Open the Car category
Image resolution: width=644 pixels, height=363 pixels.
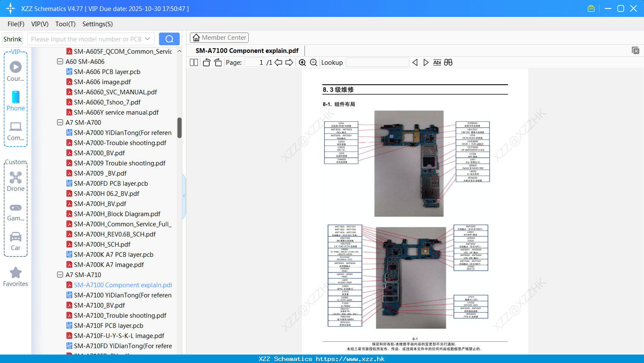click(16, 241)
